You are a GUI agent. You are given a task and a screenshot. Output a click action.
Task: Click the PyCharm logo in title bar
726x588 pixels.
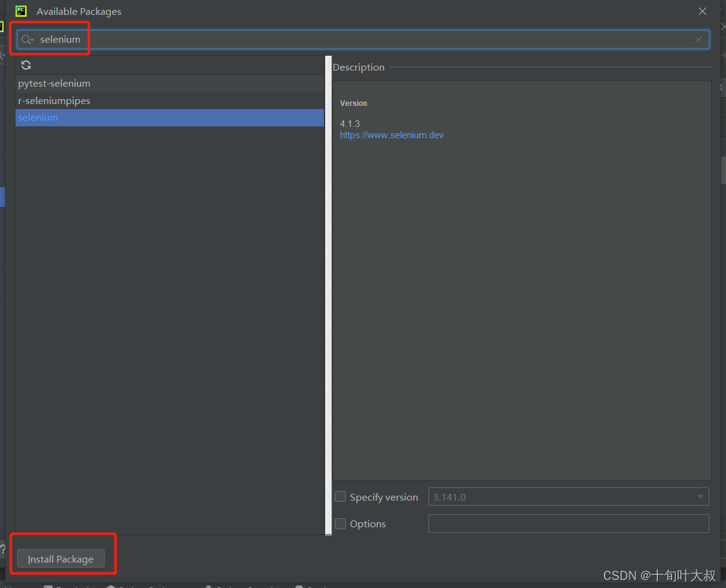[21, 11]
